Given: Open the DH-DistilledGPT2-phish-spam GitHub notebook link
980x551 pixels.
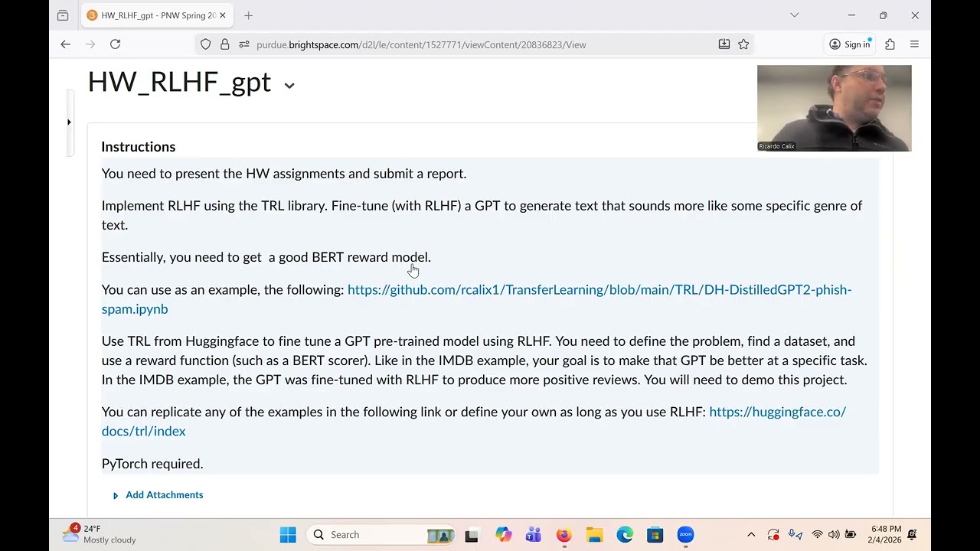Looking at the screenshot, I should pos(476,299).
